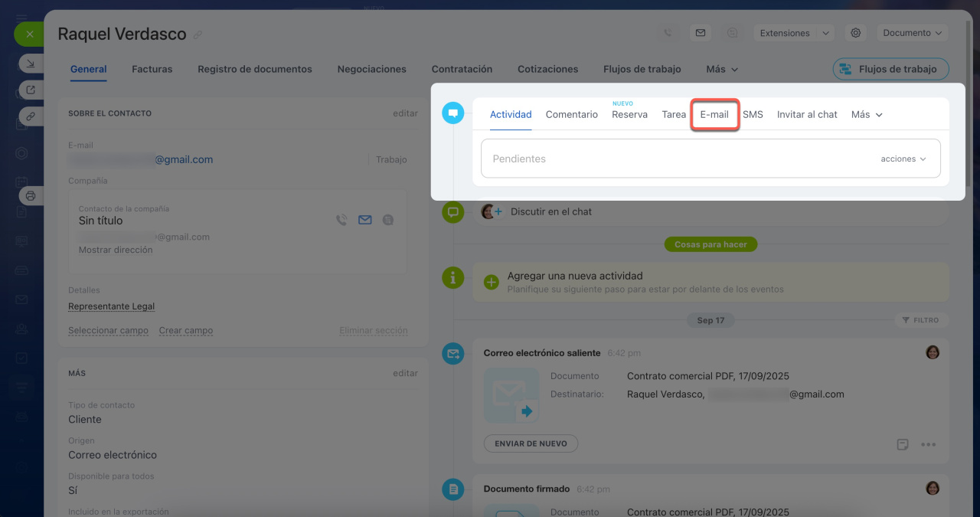Open the Documento dropdown

pos(914,33)
